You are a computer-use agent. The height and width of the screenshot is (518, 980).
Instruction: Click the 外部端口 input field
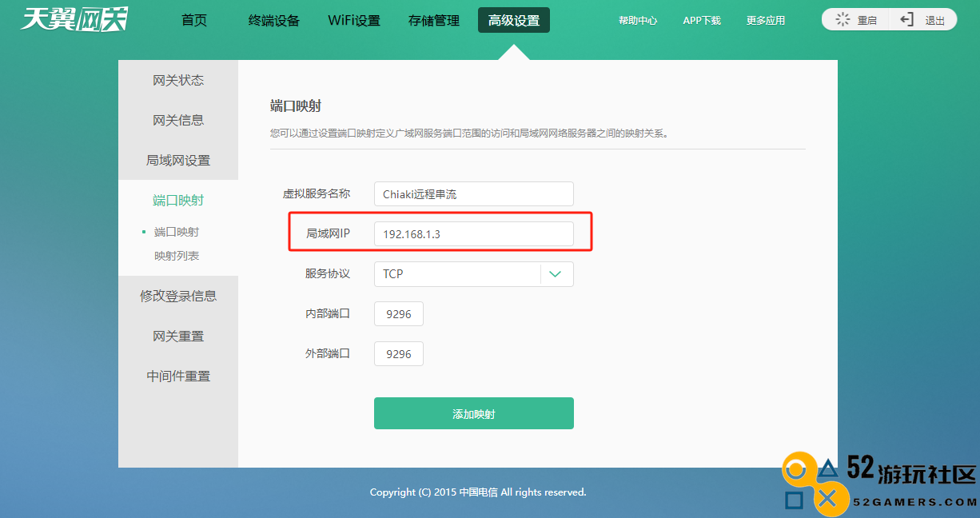[x=399, y=354]
